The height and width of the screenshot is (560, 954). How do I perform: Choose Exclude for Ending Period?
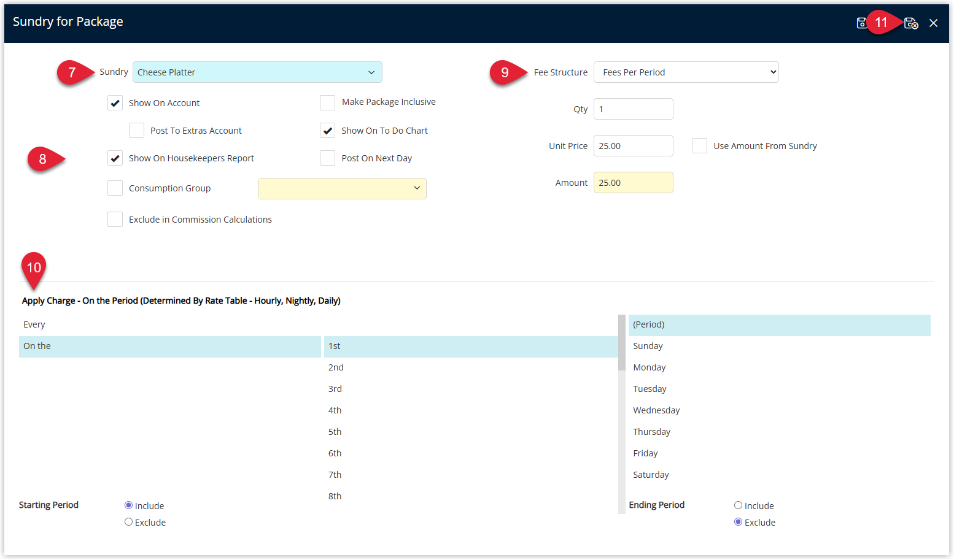click(x=738, y=522)
